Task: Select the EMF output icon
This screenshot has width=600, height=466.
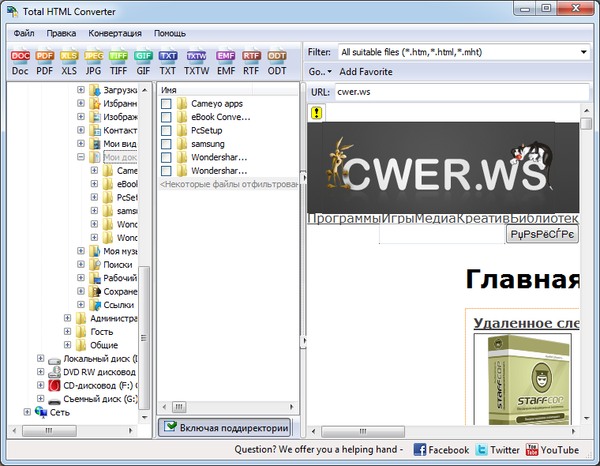Action: click(225, 61)
